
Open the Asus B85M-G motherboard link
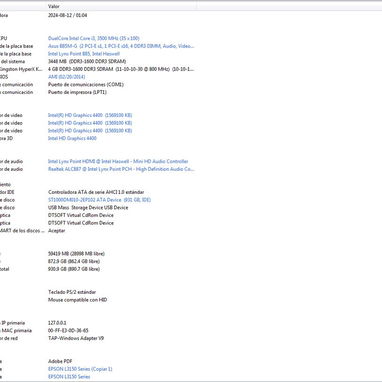(121, 46)
